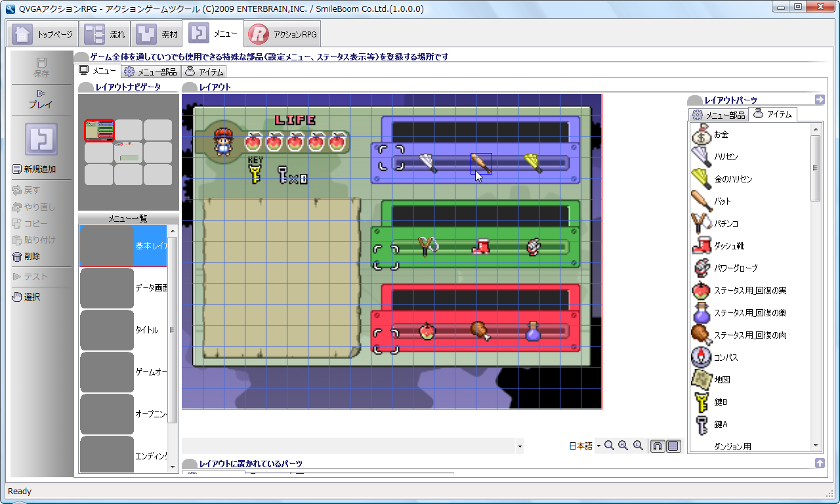Switch to the 流れ tab
Screen dimensions: 840x504
(105, 34)
